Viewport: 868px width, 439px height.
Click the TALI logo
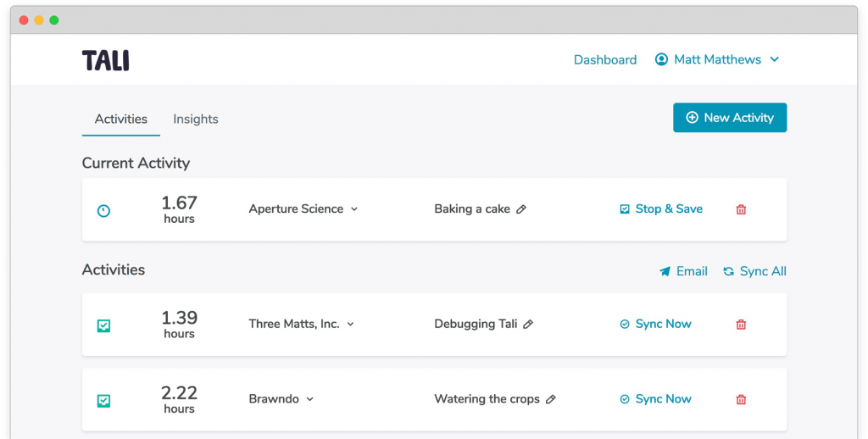(x=106, y=60)
